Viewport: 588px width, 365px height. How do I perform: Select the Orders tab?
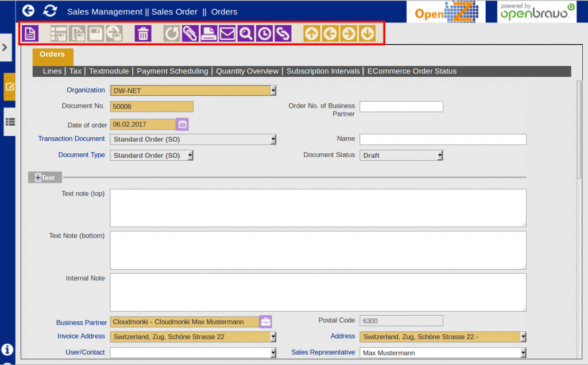coord(52,56)
